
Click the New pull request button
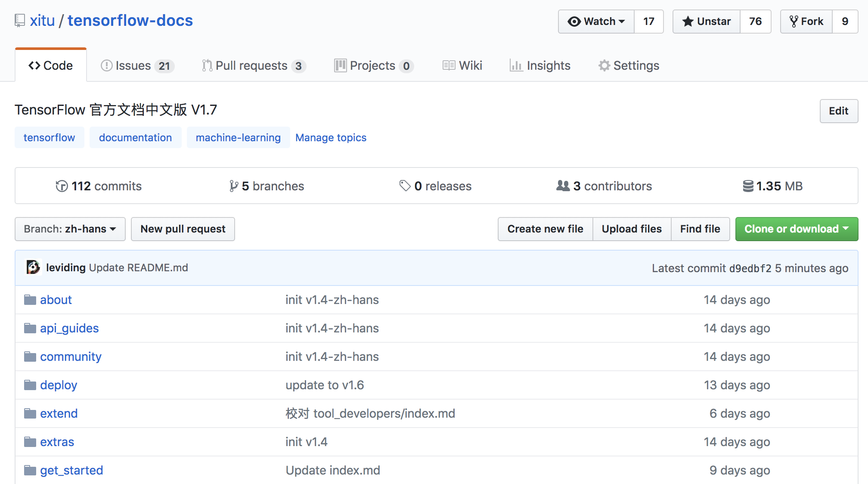183,229
